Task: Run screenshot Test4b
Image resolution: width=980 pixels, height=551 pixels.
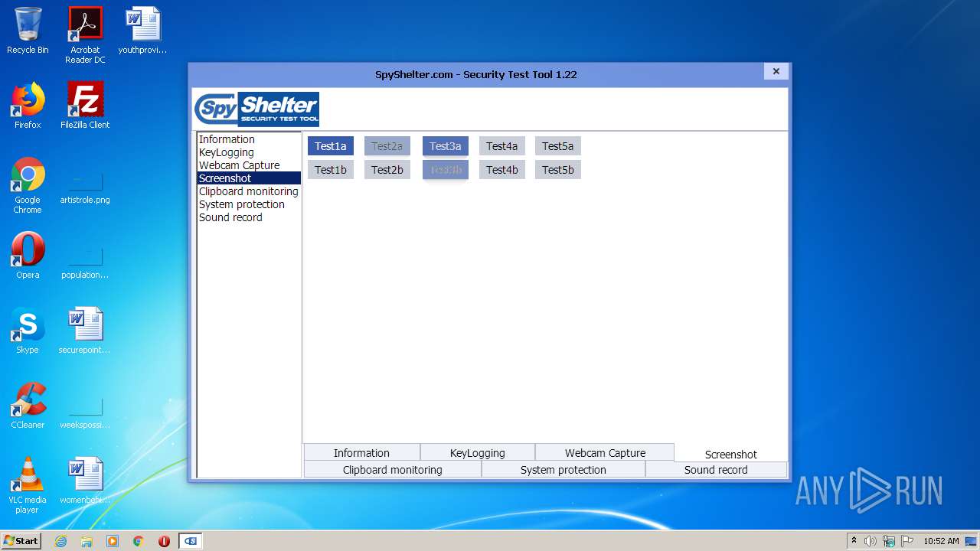Action: [x=502, y=170]
